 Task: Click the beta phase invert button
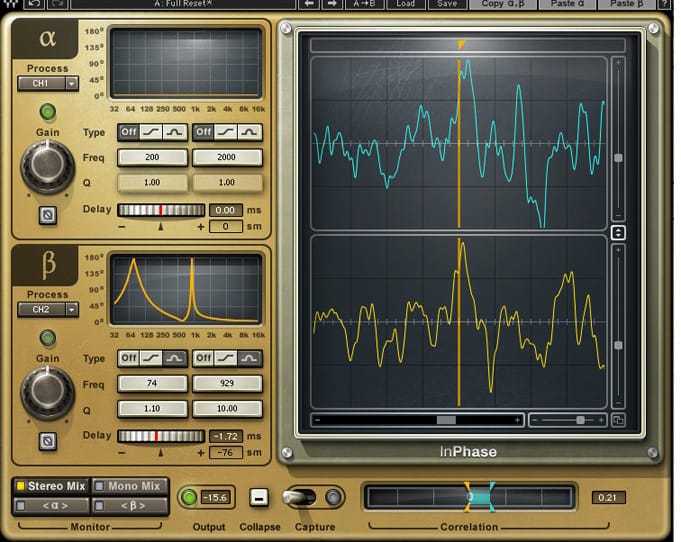tap(47, 440)
